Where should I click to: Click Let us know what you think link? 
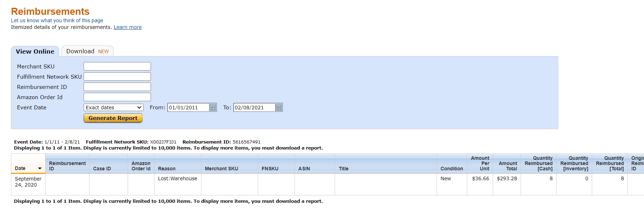[x=57, y=20]
